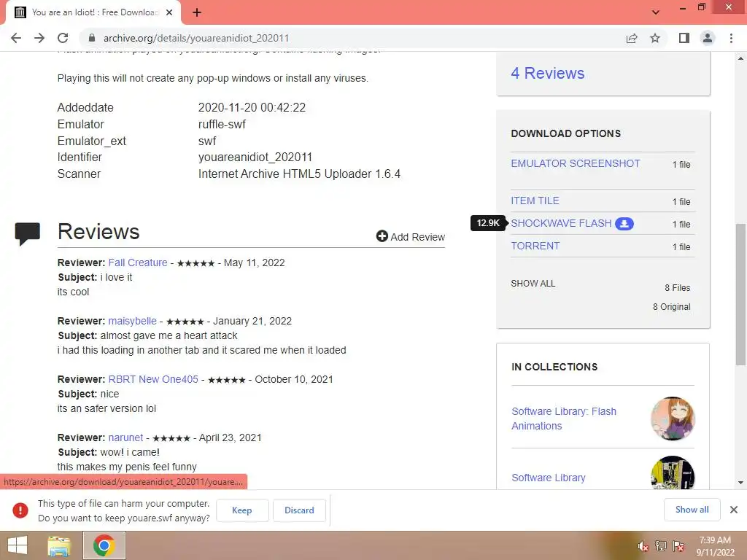The image size is (747, 560).
Task: Open the browser side panel
Action: (x=684, y=38)
